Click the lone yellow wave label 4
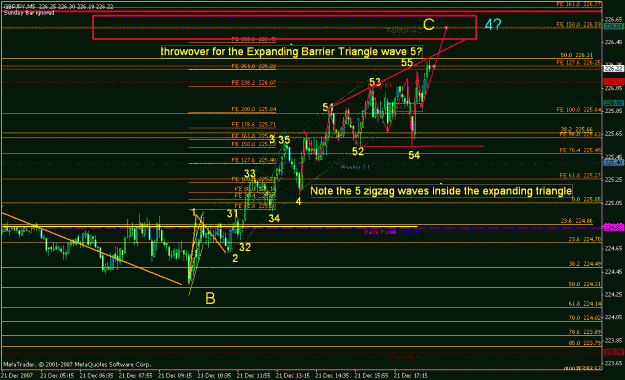This screenshot has width=625, height=380. pyautogui.click(x=299, y=202)
